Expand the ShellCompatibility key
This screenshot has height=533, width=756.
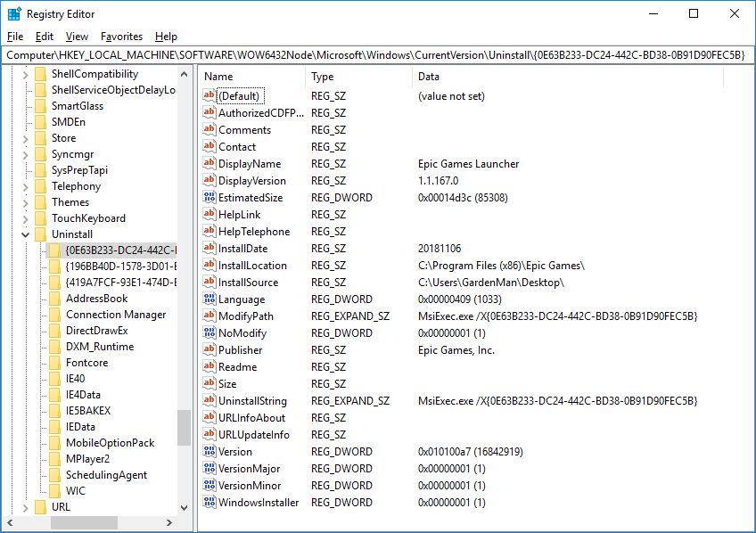click(x=26, y=74)
